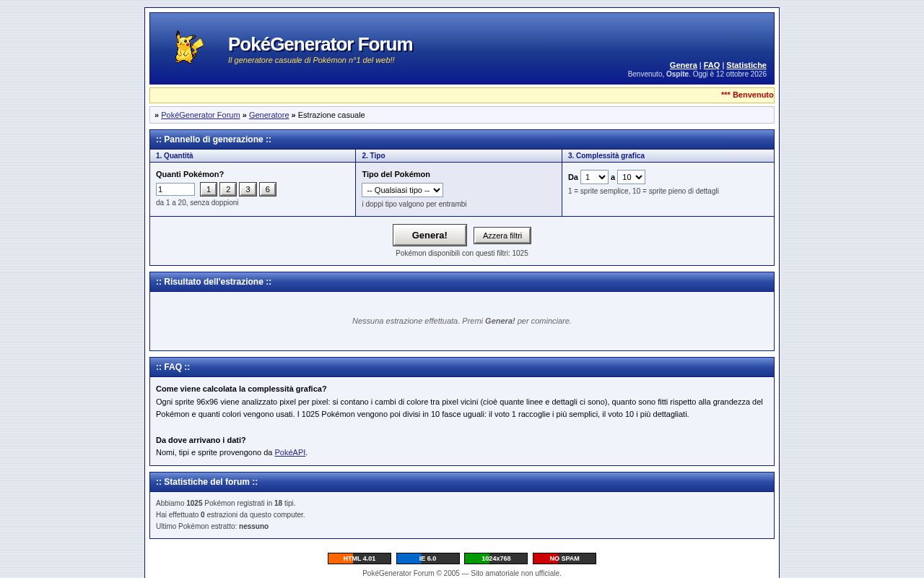Click the 1024x768 resolution badge
Image resolution: width=924 pixels, height=578 pixels.
pyautogui.click(x=496, y=558)
